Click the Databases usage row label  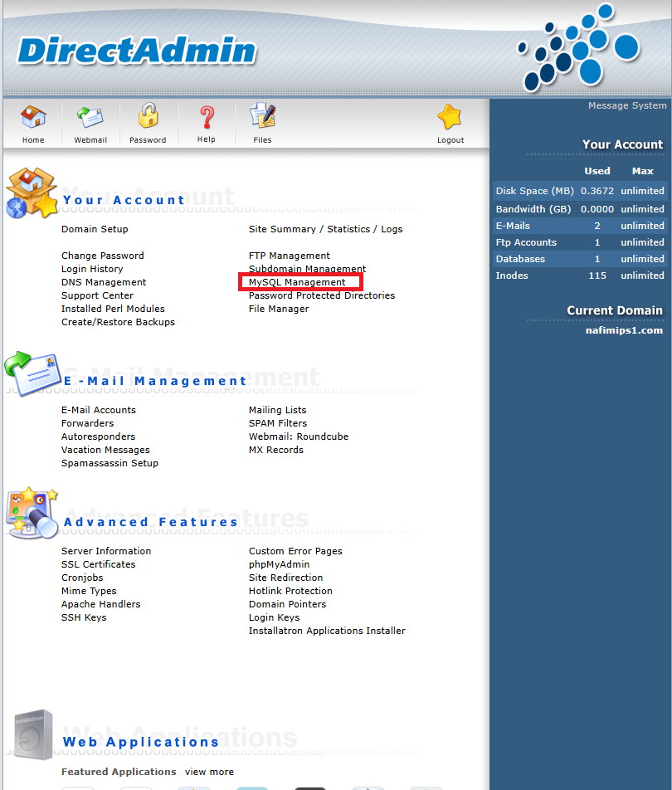pyautogui.click(x=520, y=259)
